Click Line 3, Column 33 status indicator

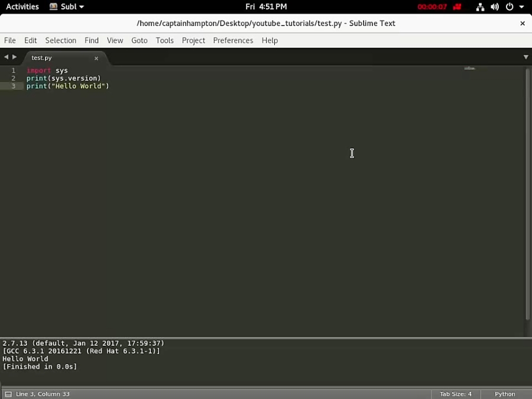(41, 394)
